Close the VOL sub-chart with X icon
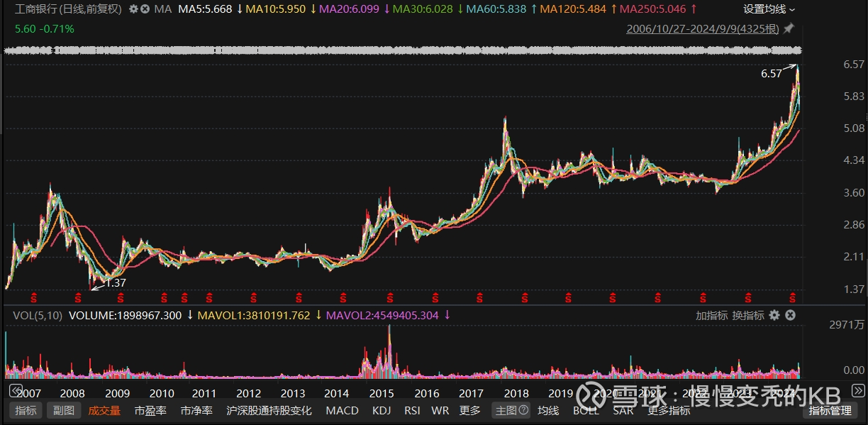The image size is (868, 425). tap(791, 315)
